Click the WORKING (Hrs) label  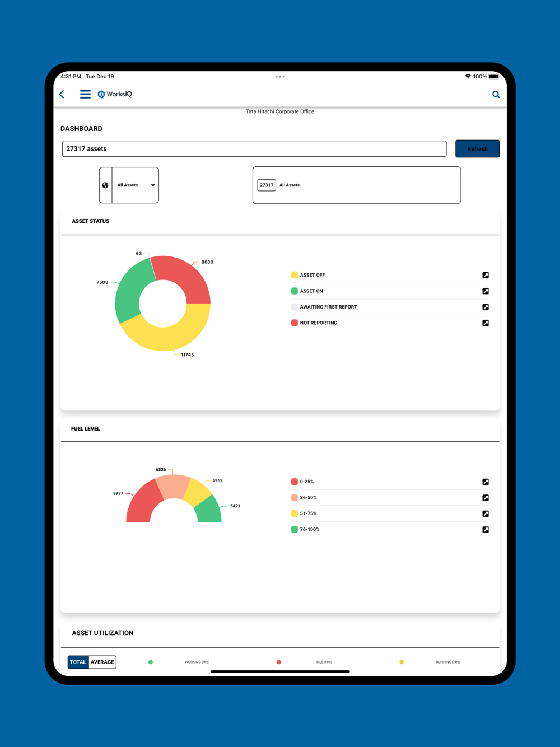pos(197,662)
